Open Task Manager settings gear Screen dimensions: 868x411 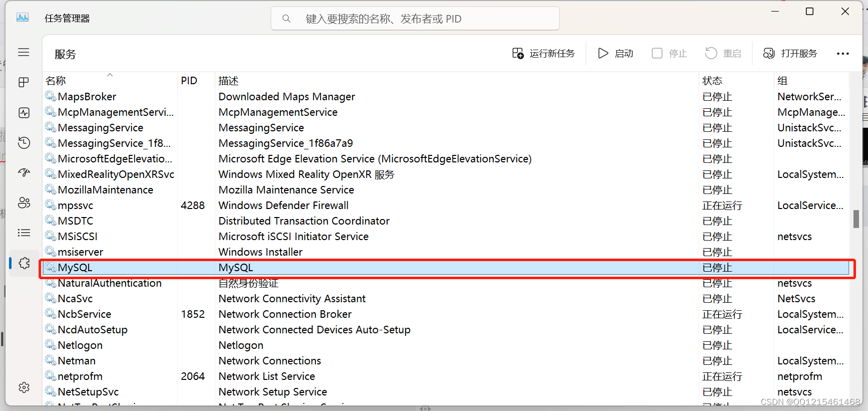(x=24, y=387)
